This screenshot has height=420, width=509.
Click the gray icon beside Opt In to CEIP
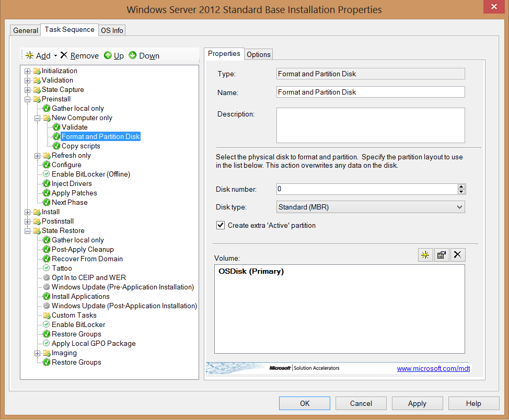pyautogui.click(x=47, y=277)
